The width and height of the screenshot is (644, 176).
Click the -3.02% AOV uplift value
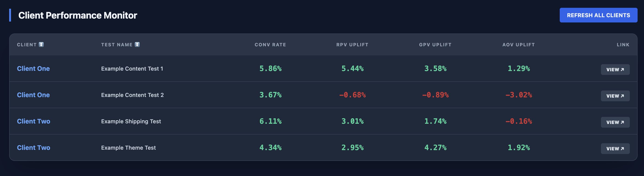[518, 95]
